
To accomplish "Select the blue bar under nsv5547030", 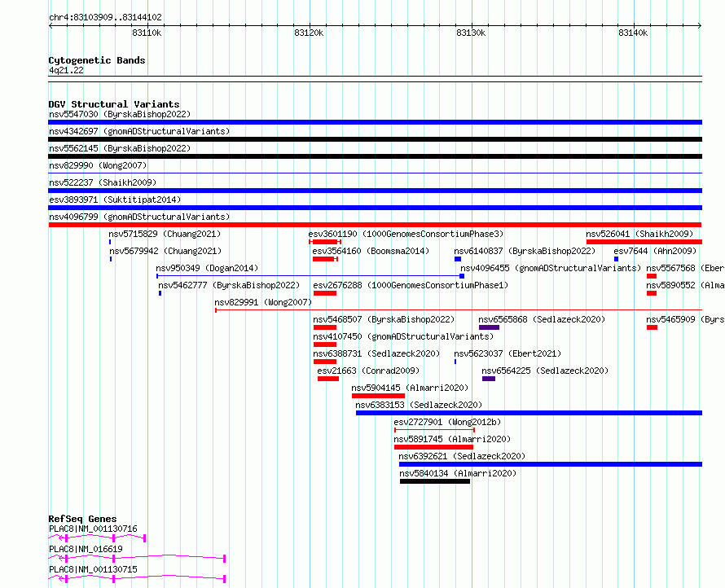I will [375, 122].
